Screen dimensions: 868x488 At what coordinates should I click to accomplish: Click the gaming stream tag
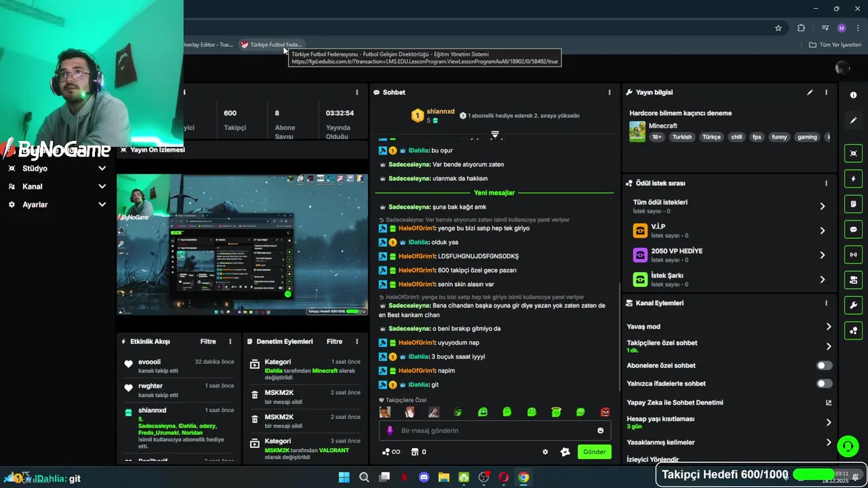pyautogui.click(x=807, y=137)
